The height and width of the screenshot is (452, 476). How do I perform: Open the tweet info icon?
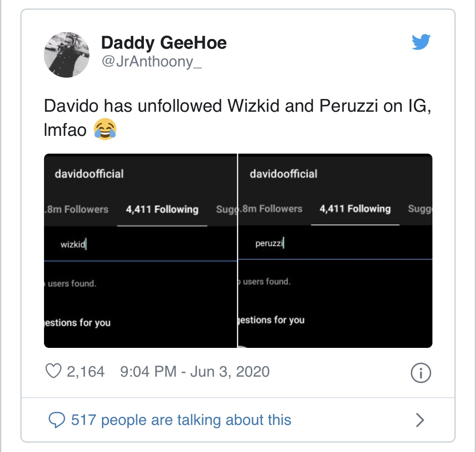point(421,373)
